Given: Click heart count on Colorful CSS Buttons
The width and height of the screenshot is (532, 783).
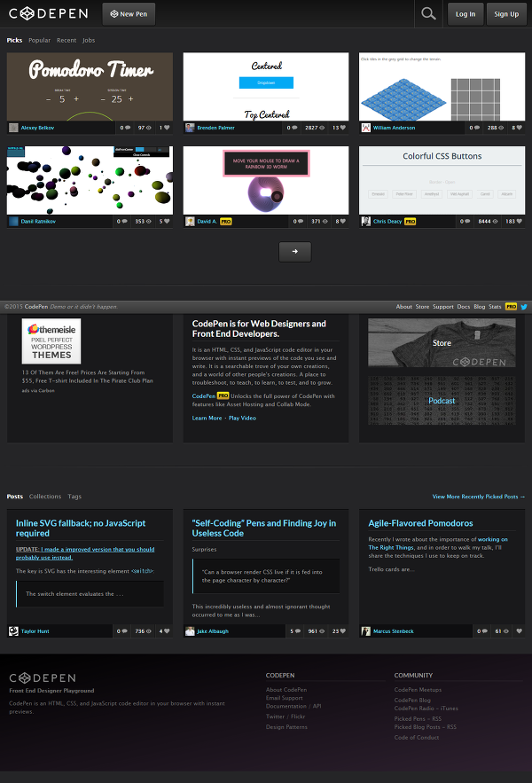Looking at the screenshot, I should coord(513,221).
